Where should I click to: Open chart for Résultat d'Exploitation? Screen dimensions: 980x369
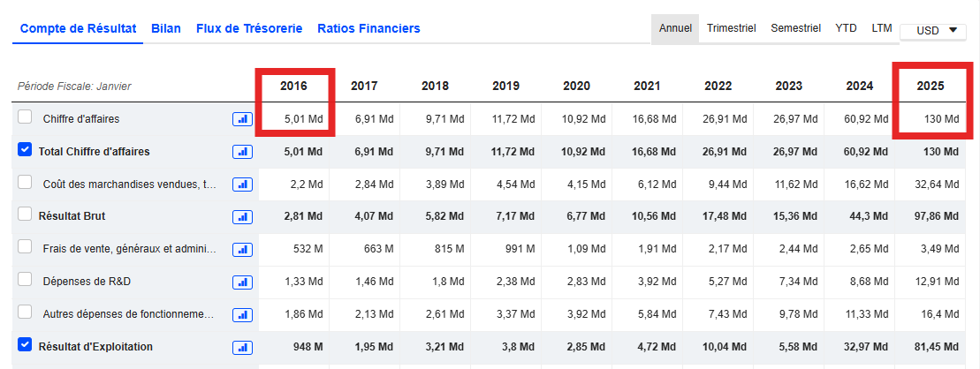[242, 347]
